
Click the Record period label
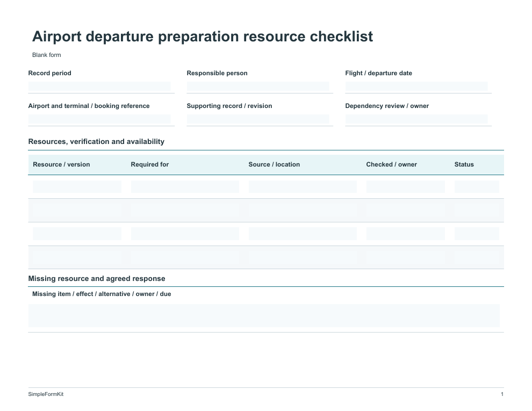click(49, 73)
